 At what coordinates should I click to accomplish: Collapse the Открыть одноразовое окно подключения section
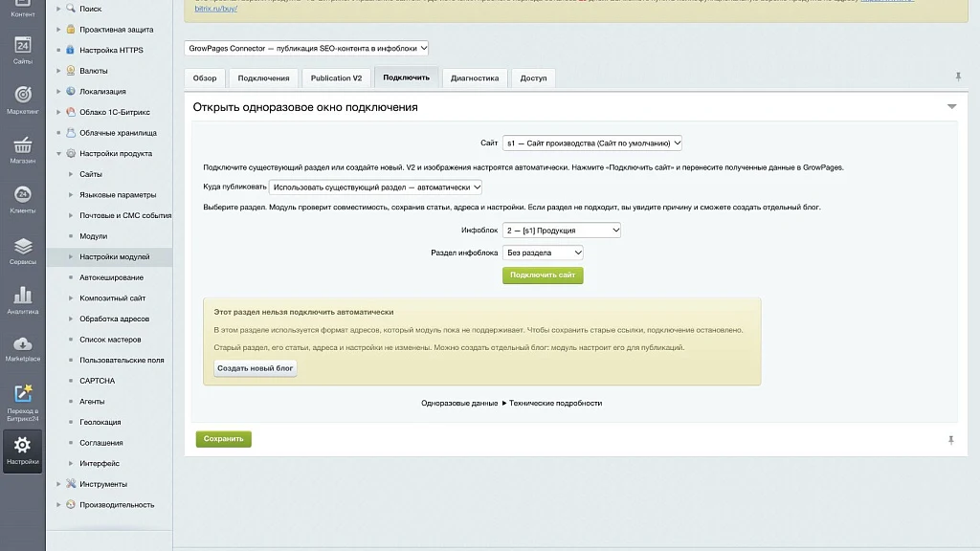click(952, 107)
